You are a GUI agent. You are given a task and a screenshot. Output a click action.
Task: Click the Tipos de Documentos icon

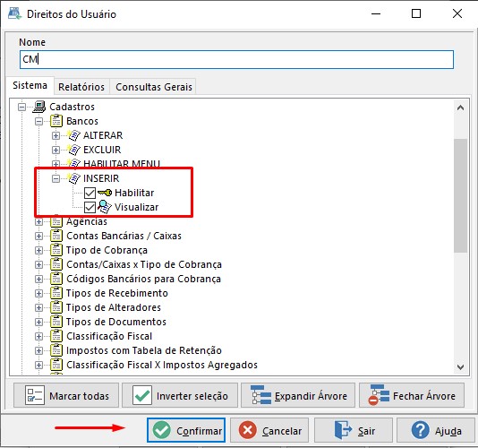pos(56,322)
